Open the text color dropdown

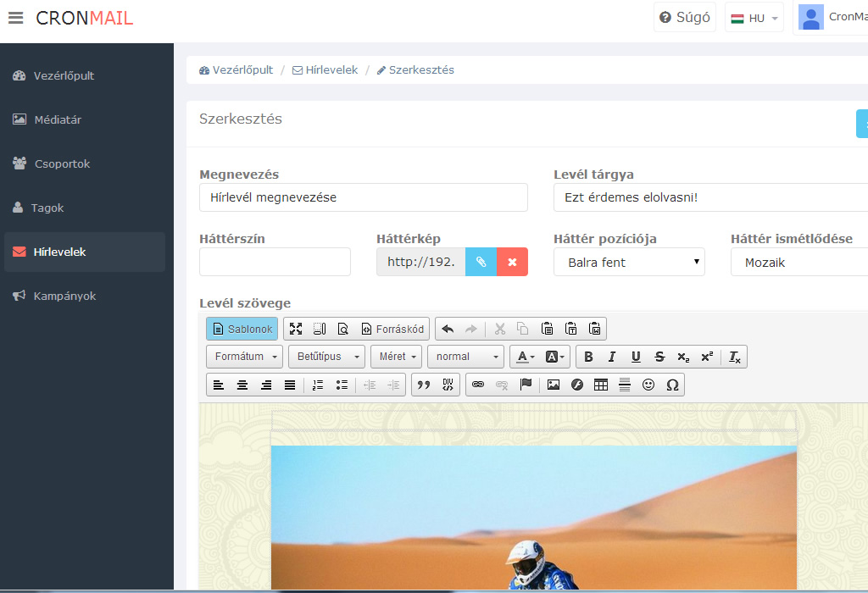tap(526, 357)
